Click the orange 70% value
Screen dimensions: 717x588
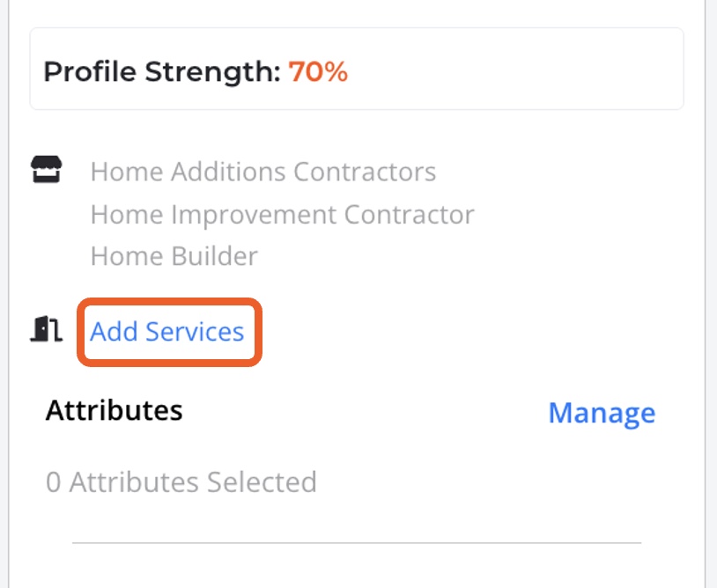[x=318, y=72]
